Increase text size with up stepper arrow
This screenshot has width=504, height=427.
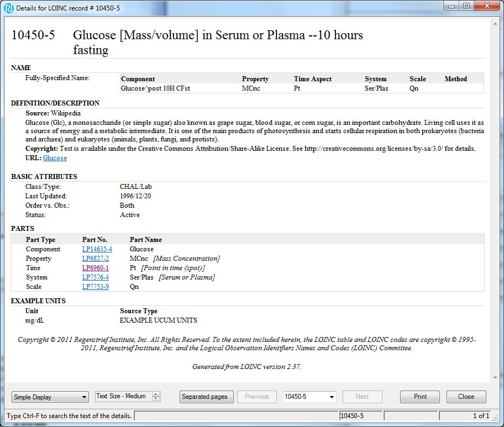coord(156,394)
